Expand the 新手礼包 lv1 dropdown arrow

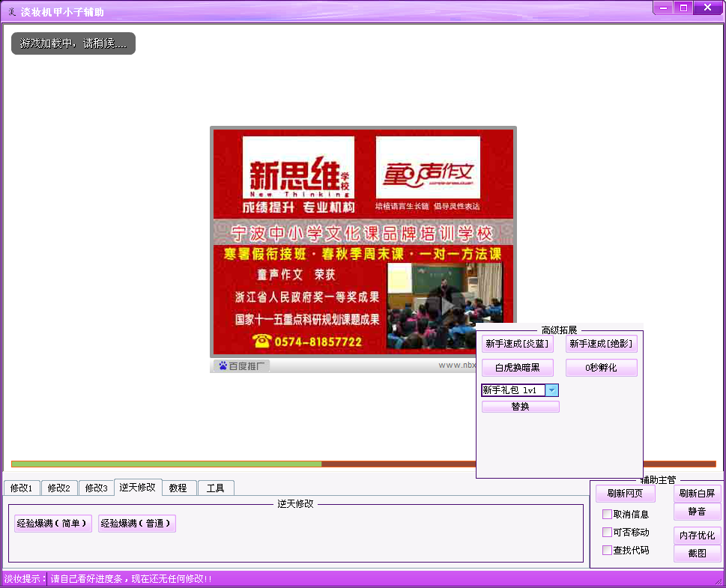click(551, 390)
